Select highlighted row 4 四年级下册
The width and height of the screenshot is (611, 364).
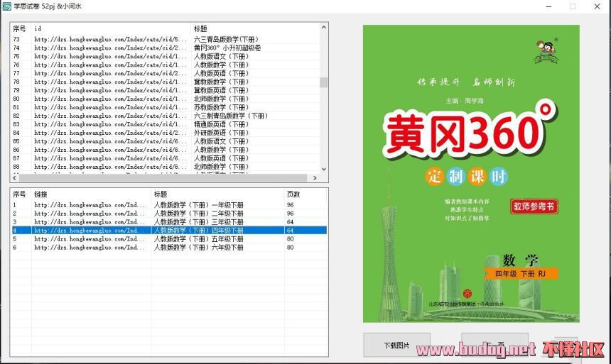[x=168, y=231]
